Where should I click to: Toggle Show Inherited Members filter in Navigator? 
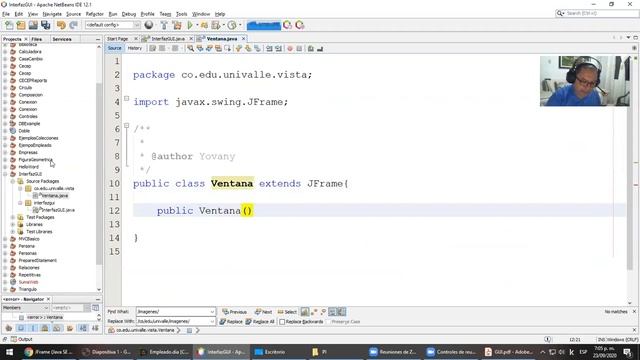point(9,328)
